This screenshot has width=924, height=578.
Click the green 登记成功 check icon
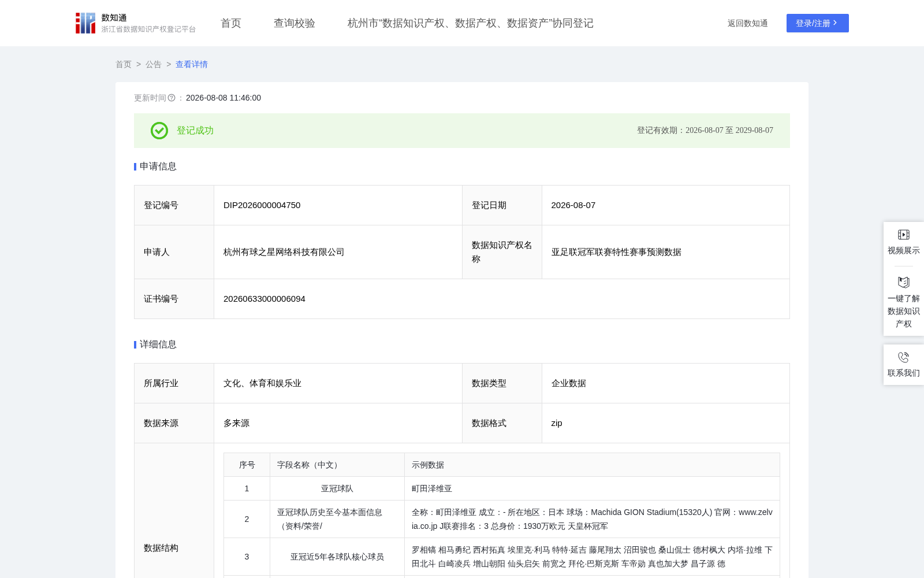[159, 131]
